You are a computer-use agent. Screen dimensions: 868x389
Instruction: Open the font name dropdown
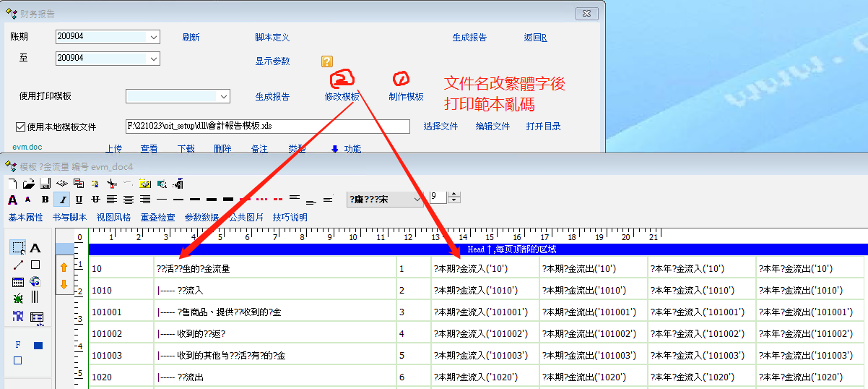(x=417, y=199)
